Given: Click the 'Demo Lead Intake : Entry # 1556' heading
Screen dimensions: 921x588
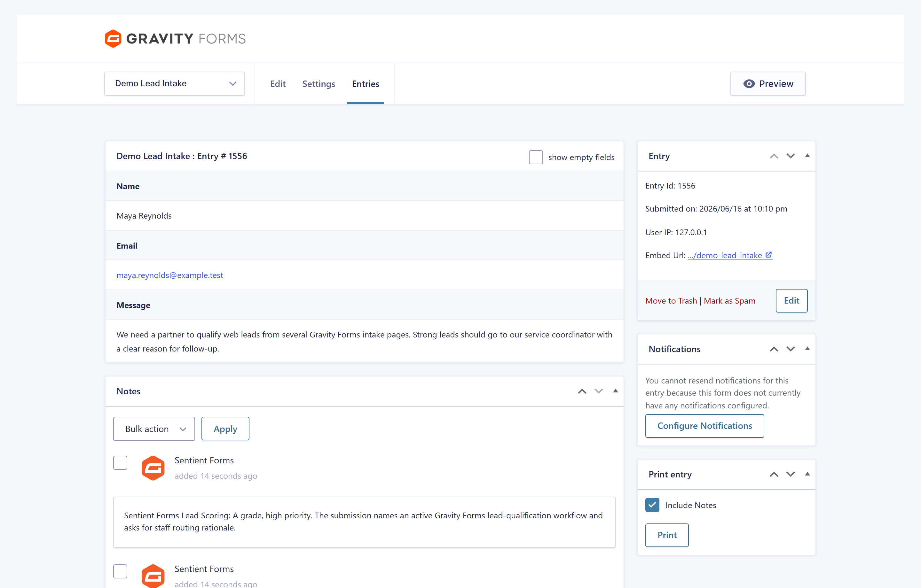Looking at the screenshot, I should pyautogui.click(x=182, y=156).
